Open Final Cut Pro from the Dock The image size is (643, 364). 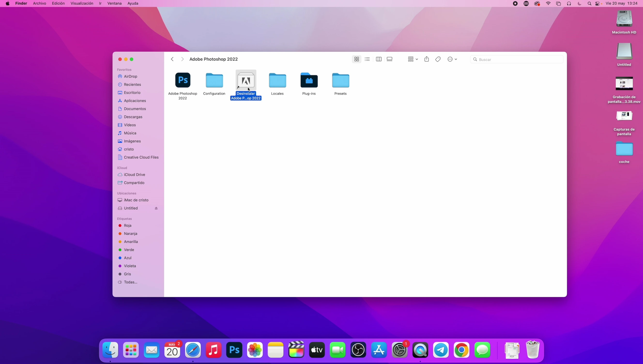tap(296, 350)
